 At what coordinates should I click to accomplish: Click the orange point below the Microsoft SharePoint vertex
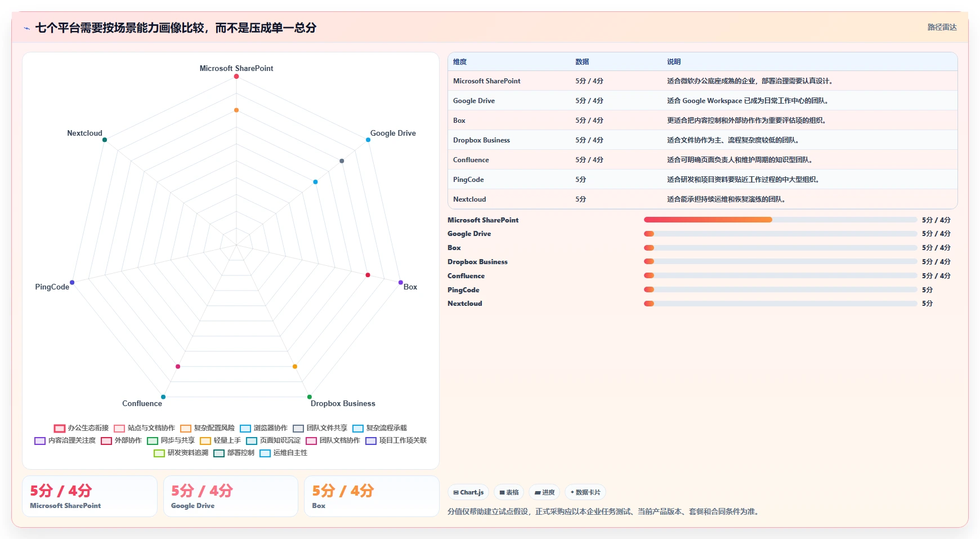coord(236,110)
